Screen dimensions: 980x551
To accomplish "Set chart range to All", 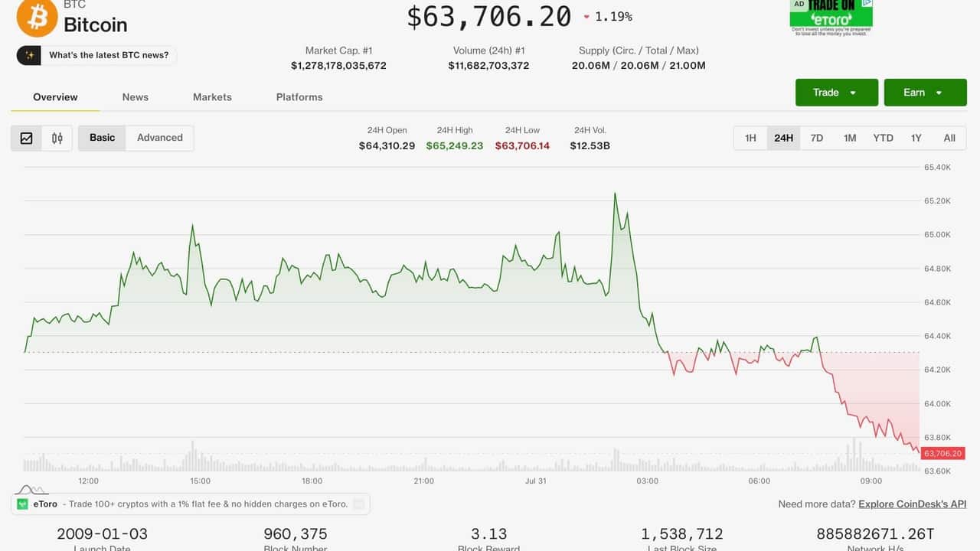I will (x=949, y=138).
